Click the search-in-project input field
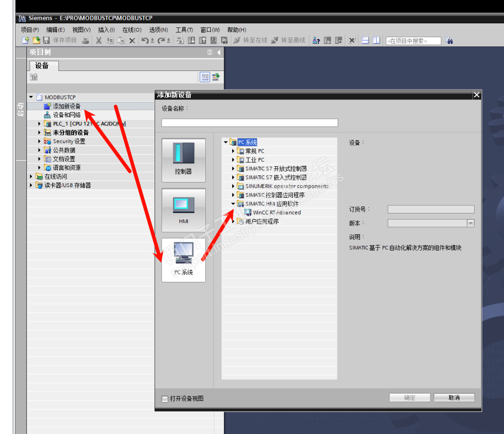The height and width of the screenshot is (434, 504). (x=413, y=41)
